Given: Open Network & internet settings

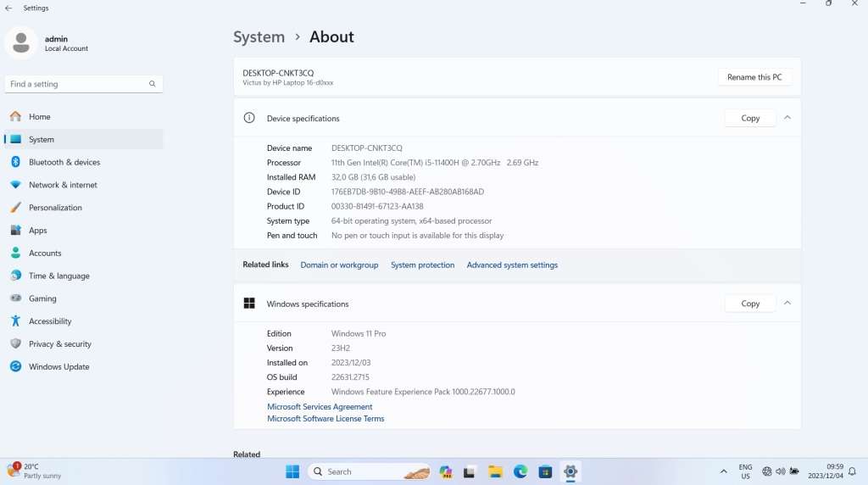Looking at the screenshot, I should 63,185.
